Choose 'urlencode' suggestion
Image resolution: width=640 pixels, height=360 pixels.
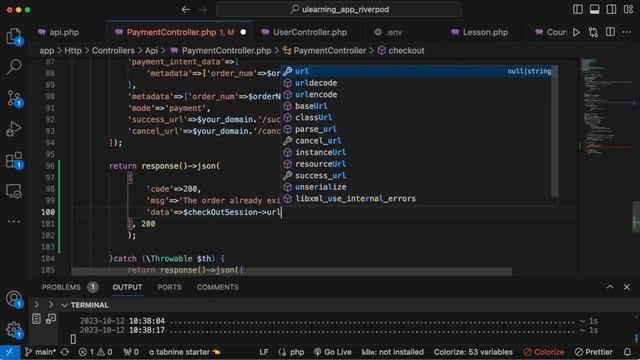click(x=417, y=94)
